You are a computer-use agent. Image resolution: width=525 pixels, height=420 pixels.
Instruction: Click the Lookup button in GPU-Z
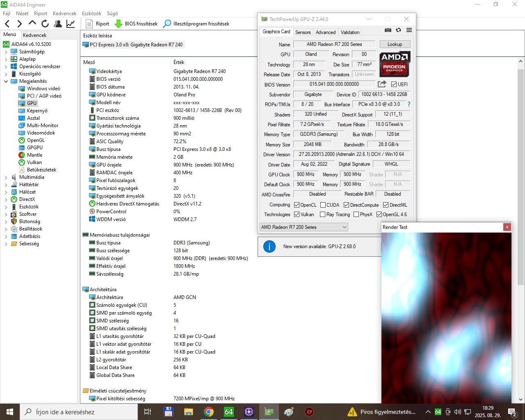tap(395, 44)
